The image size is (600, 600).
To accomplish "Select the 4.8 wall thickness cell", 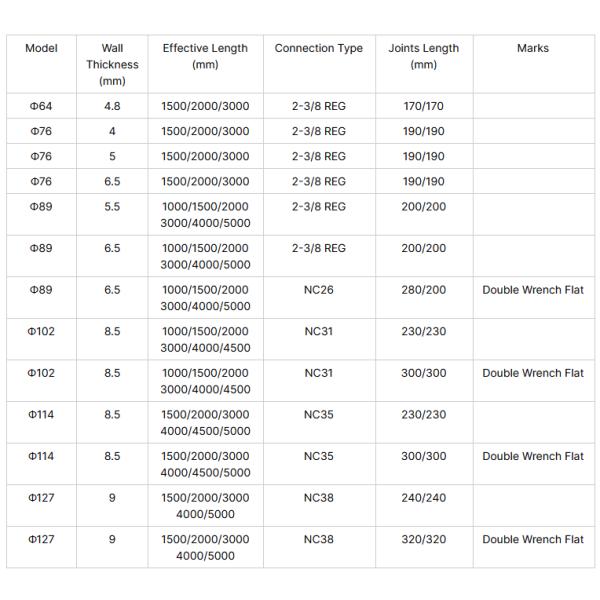I will (112, 106).
